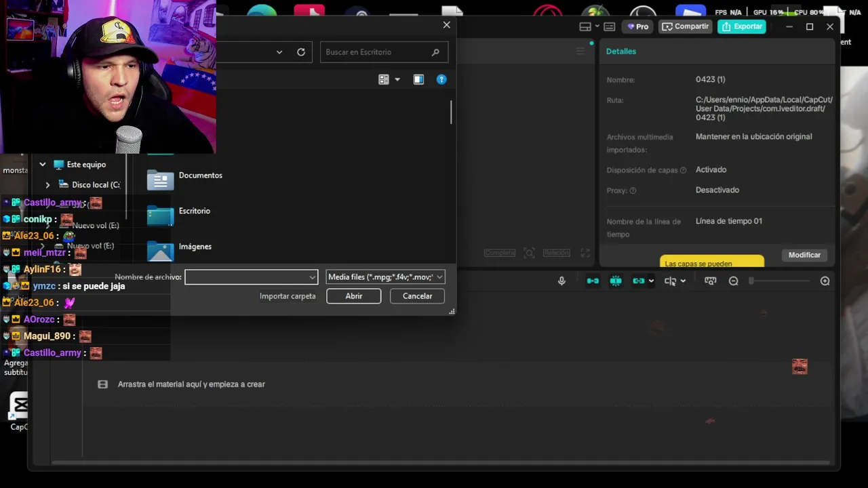The image size is (868, 488).
Task: Open the view options dropdown arrow
Action: coord(397,79)
